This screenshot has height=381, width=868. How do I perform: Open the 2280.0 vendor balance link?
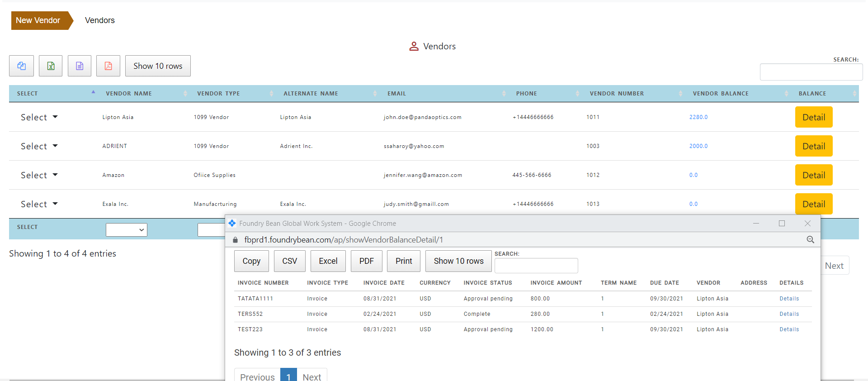coord(698,117)
